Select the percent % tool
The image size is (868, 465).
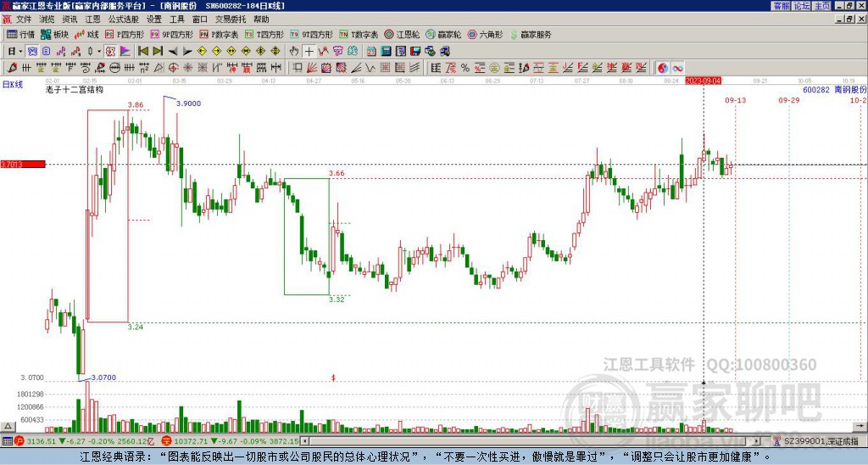465,68
